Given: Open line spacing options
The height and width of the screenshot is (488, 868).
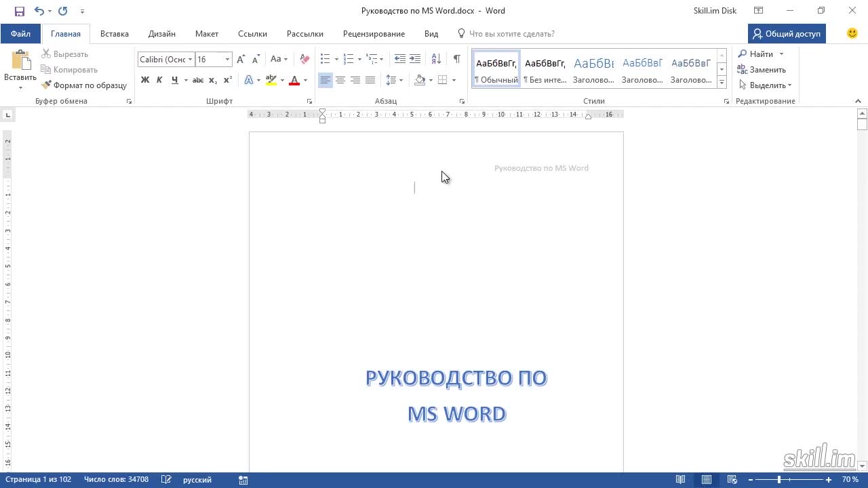Looking at the screenshot, I should tap(394, 80).
